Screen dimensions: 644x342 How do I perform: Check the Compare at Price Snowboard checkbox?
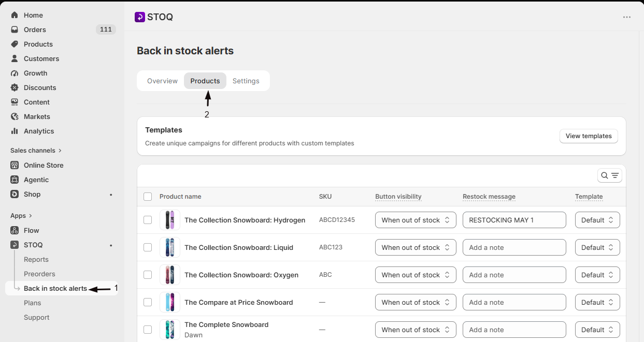[x=148, y=302]
